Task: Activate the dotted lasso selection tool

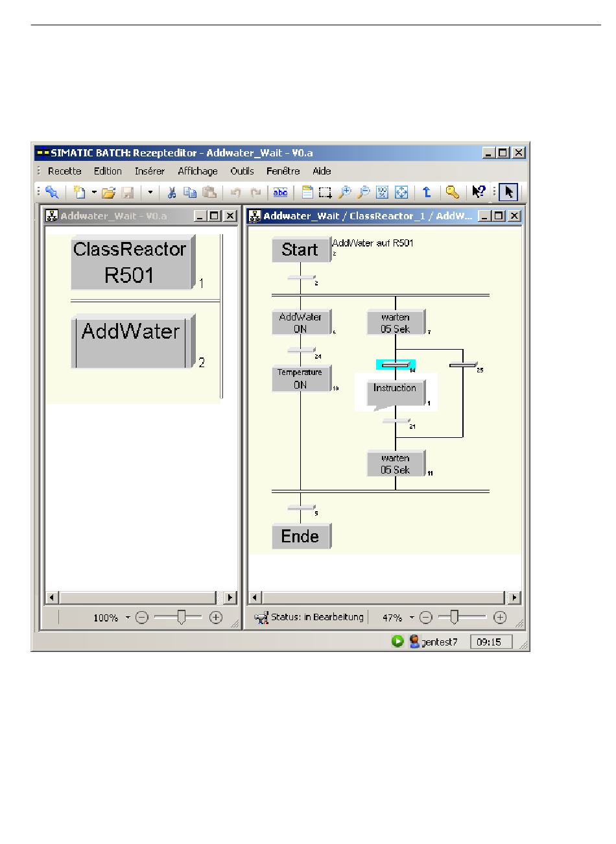Action: (326, 192)
